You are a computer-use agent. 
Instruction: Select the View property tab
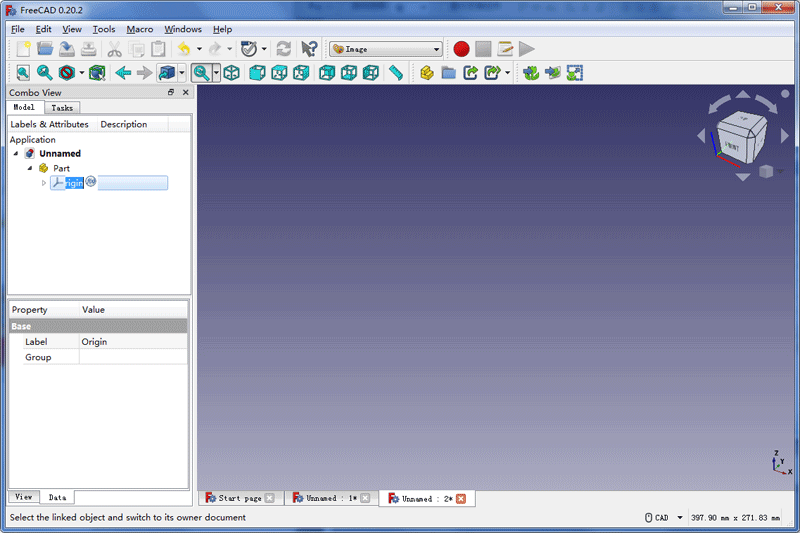pyautogui.click(x=24, y=497)
